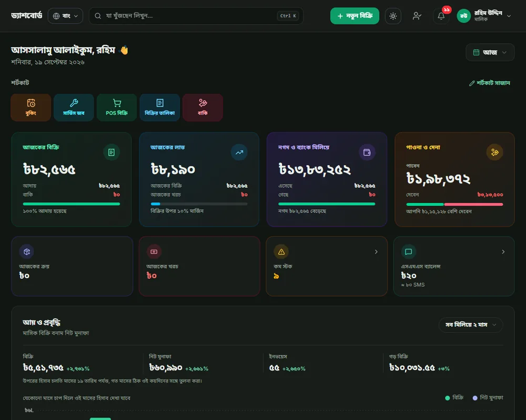Toggle the বিক্রি legend series
This screenshot has height=420, width=526.
point(454,398)
